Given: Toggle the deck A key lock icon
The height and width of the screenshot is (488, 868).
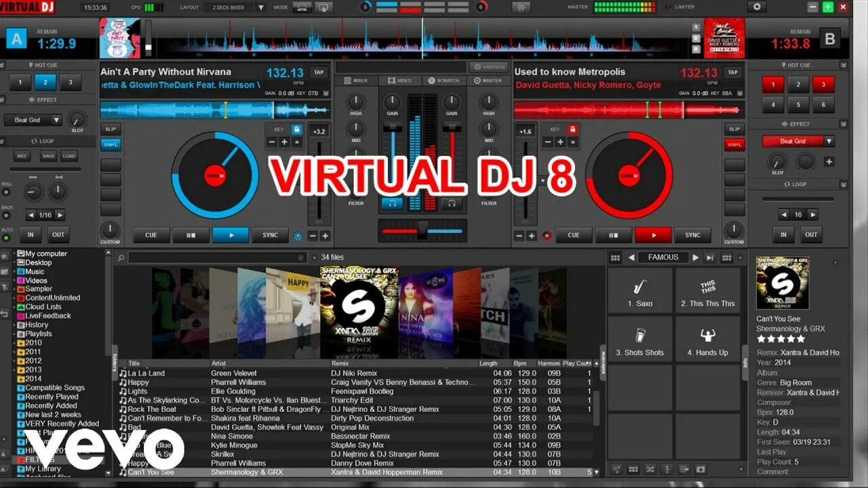Looking at the screenshot, I should 296,129.
